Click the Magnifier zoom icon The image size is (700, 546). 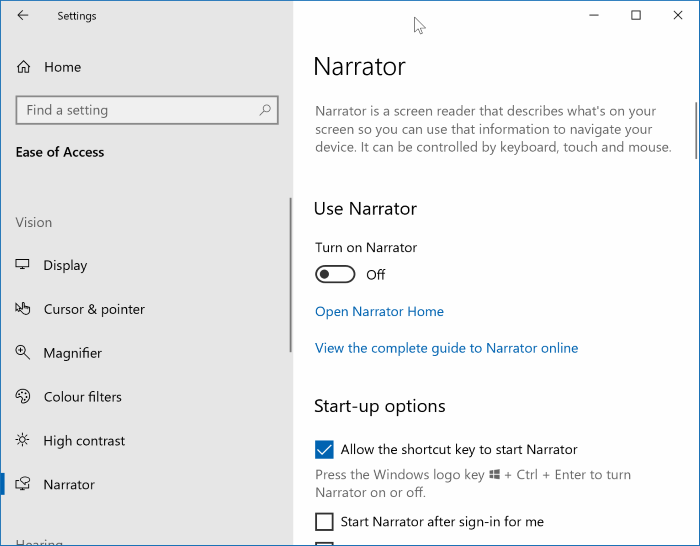tap(22, 353)
